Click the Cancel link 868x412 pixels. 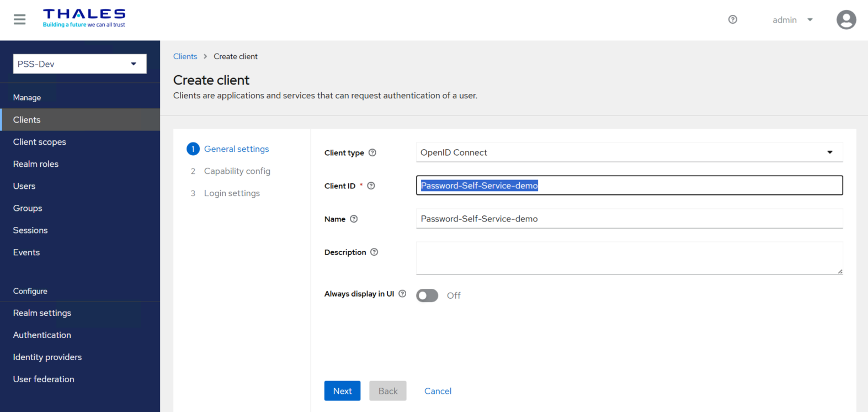click(438, 391)
